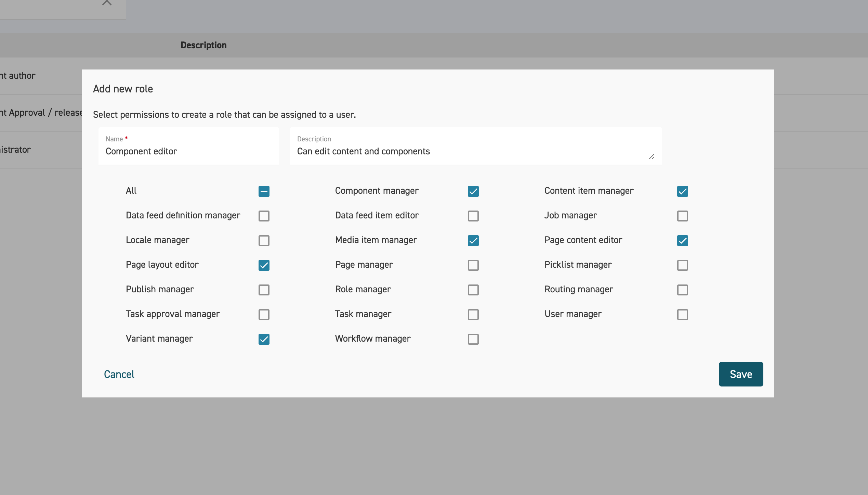The image size is (868, 495).
Task: Enable the Task manager checkbox
Action: click(x=473, y=315)
